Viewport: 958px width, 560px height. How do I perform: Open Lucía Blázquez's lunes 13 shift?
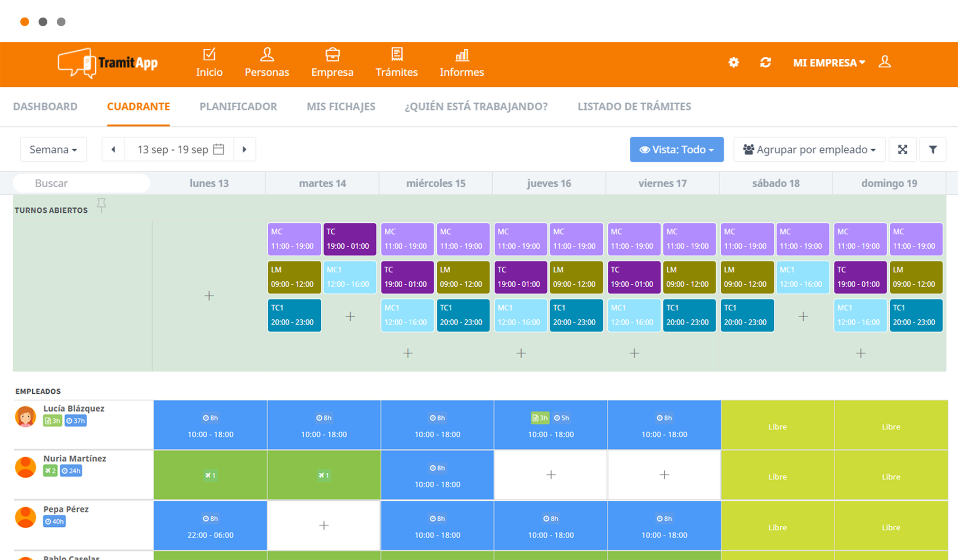pyautogui.click(x=210, y=425)
